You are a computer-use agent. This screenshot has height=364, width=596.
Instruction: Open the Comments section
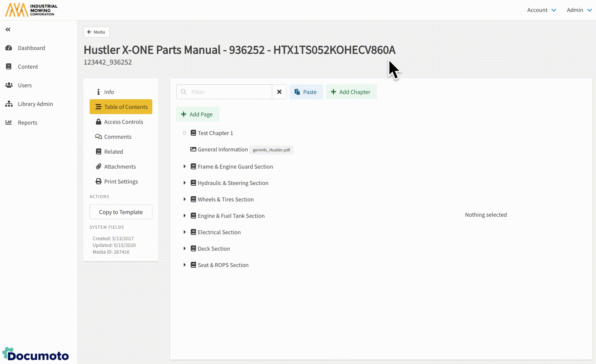click(118, 137)
